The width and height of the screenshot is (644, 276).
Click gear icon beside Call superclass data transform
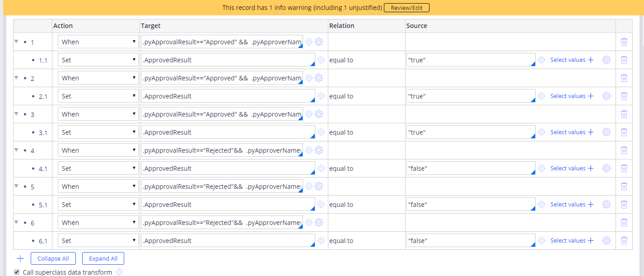click(119, 272)
